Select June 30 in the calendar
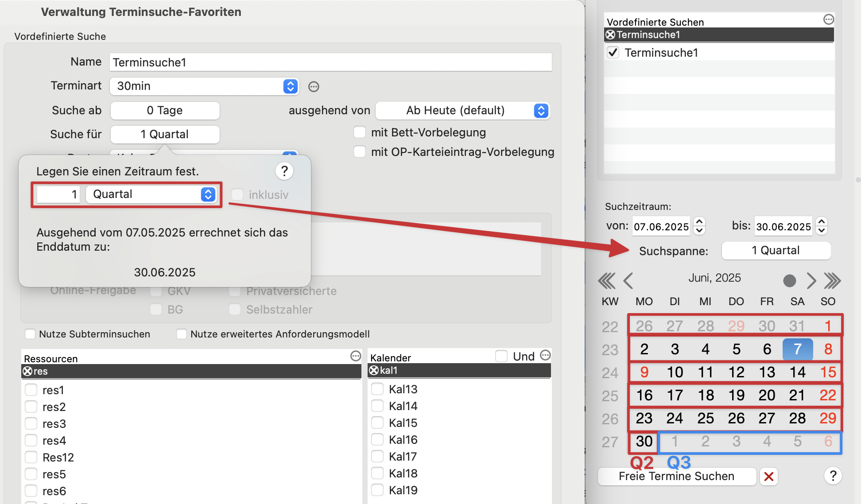The height and width of the screenshot is (504, 861). point(644,442)
